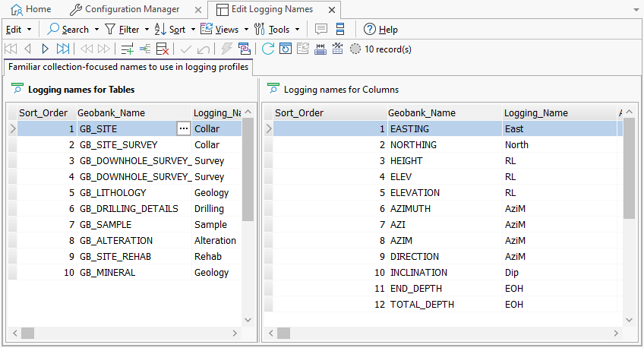
Task: Click the comment bubble toolbar icon
Action: click(321, 30)
